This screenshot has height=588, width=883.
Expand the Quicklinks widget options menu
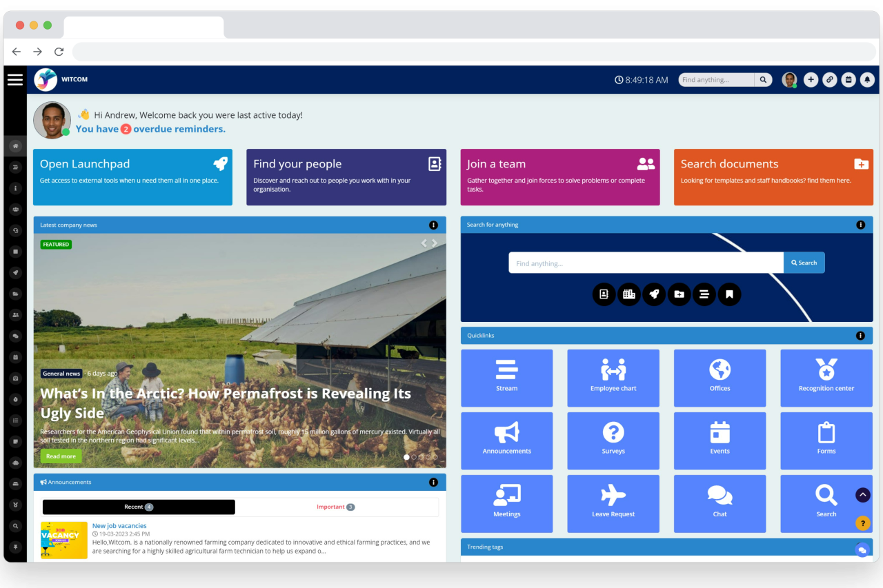(860, 336)
